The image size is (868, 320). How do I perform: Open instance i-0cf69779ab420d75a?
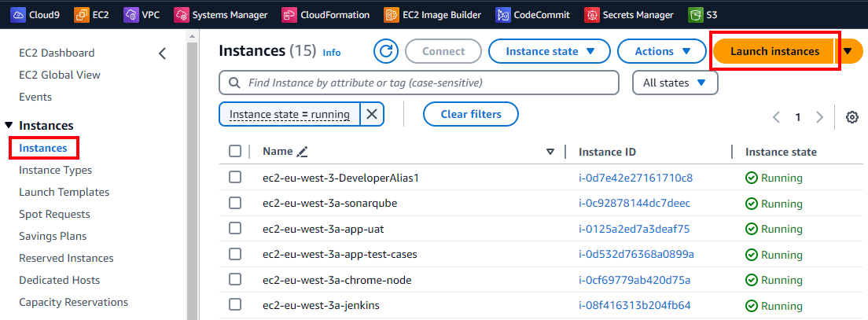(634, 280)
